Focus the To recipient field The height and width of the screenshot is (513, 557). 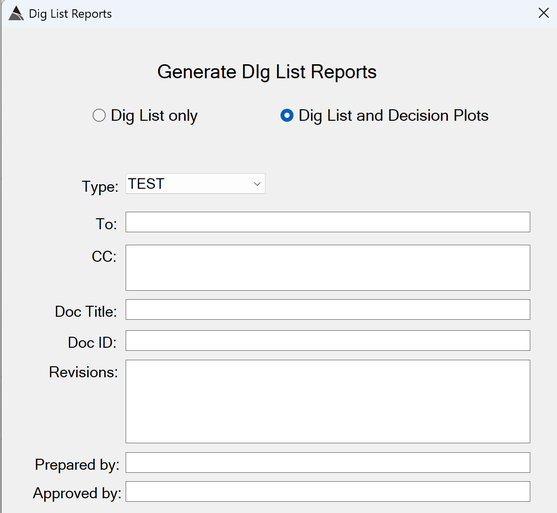pyautogui.click(x=328, y=222)
